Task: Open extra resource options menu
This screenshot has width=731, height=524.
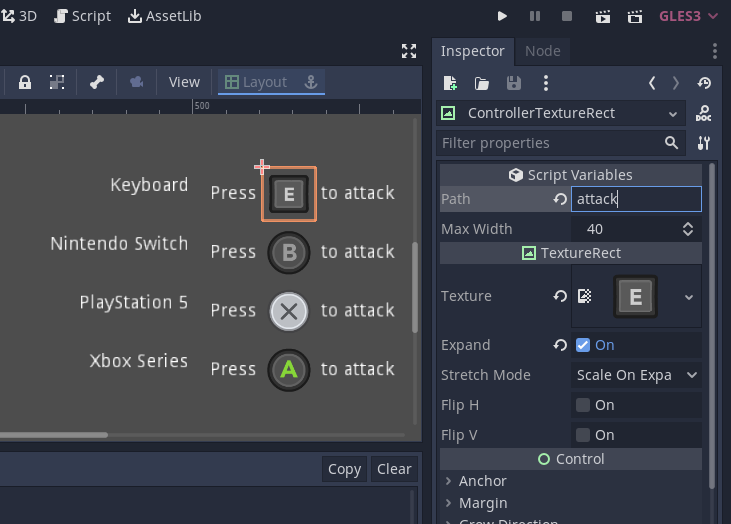Action: 546,83
